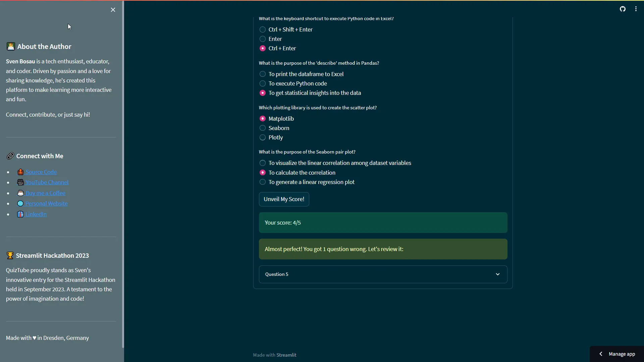Click the left arrow beside Manage app
The height and width of the screenshot is (362, 644).
point(601,354)
